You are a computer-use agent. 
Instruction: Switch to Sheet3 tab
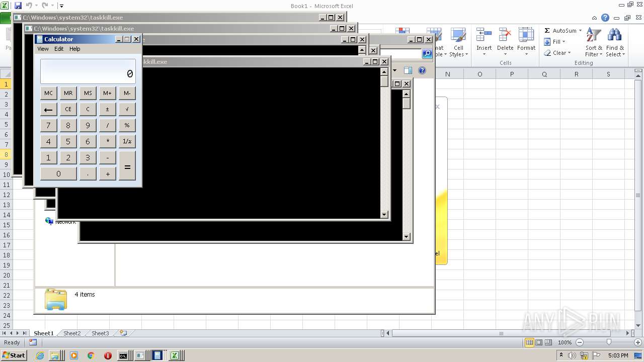[x=100, y=333]
